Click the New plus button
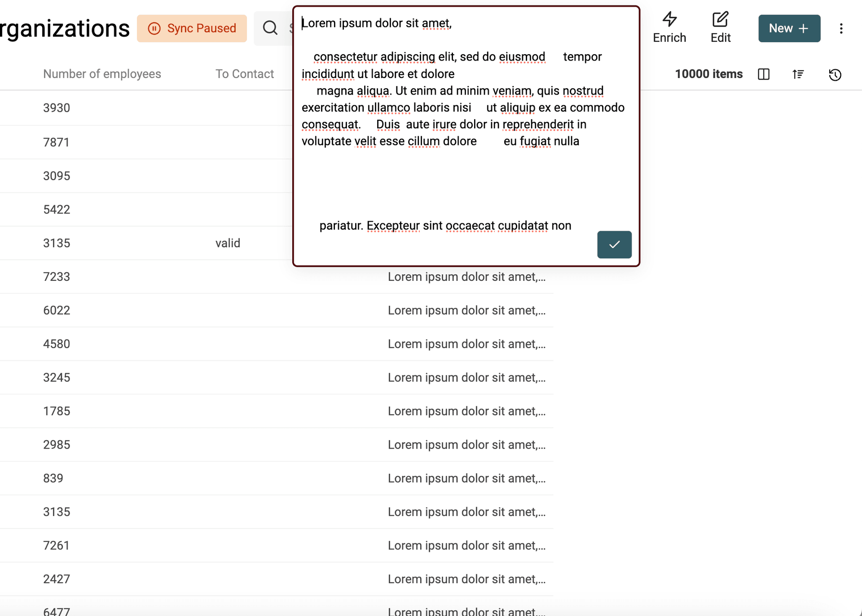Image resolution: width=862 pixels, height=616 pixels. click(x=789, y=28)
